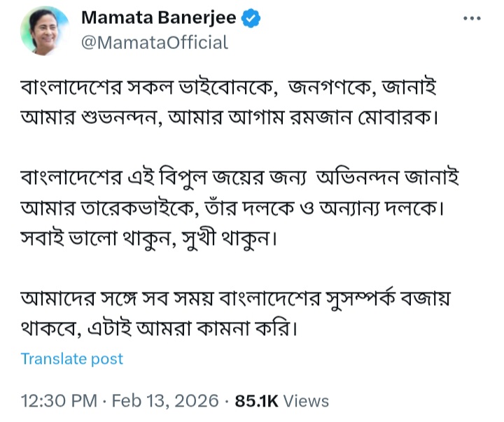The width and height of the screenshot is (504, 422).
Task: Click the Translate post link
Action: 72,359
